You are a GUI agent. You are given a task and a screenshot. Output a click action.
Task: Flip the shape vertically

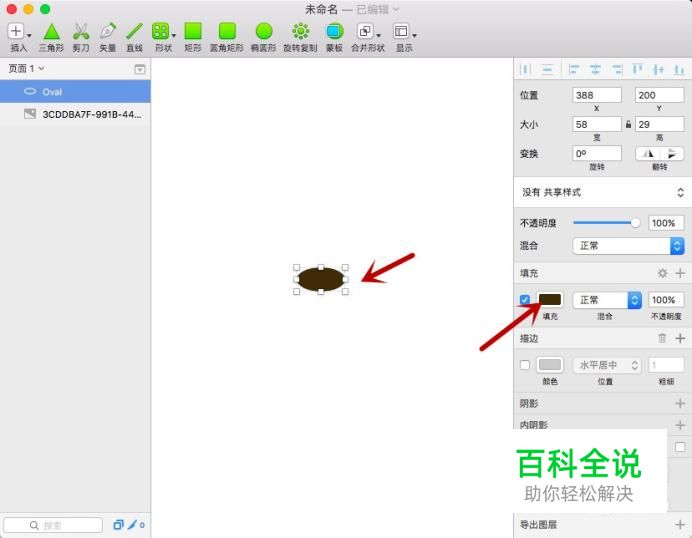(x=672, y=154)
